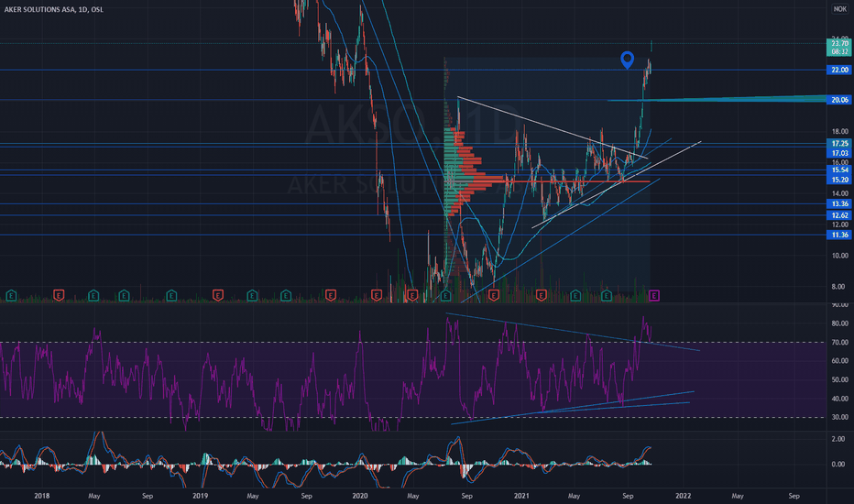This screenshot has height=504, width=854.
Task: Click the 2018 label on time axis
Action: pos(42,496)
